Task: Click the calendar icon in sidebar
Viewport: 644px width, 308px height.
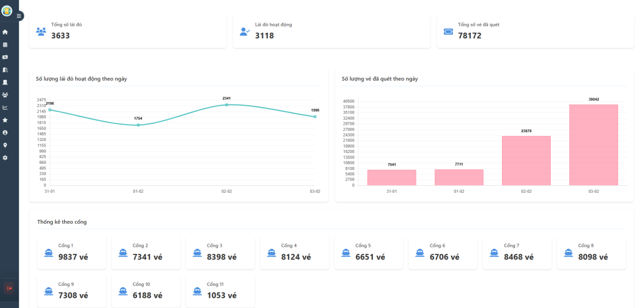Action: tap(6, 45)
